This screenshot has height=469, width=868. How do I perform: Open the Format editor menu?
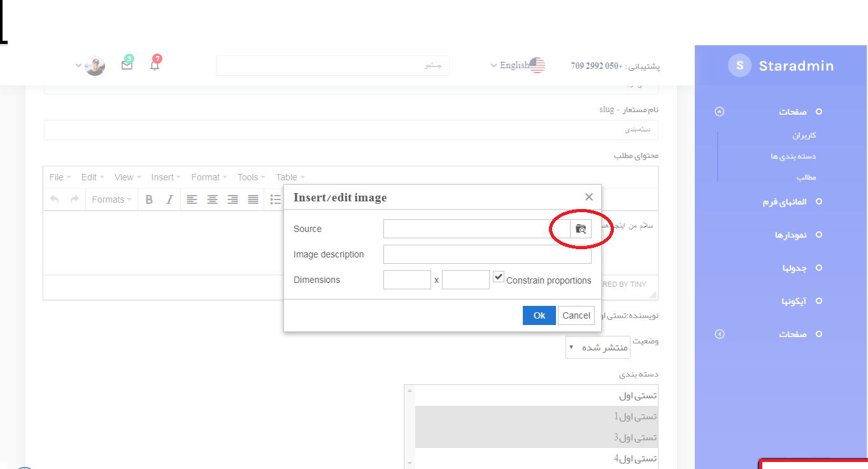pyautogui.click(x=209, y=177)
